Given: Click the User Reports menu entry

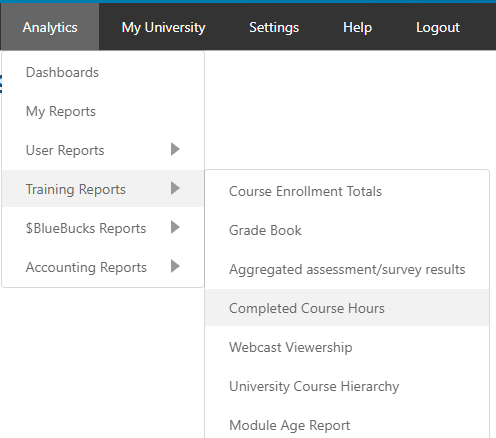Looking at the screenshot, I should [x=103, y=150].
